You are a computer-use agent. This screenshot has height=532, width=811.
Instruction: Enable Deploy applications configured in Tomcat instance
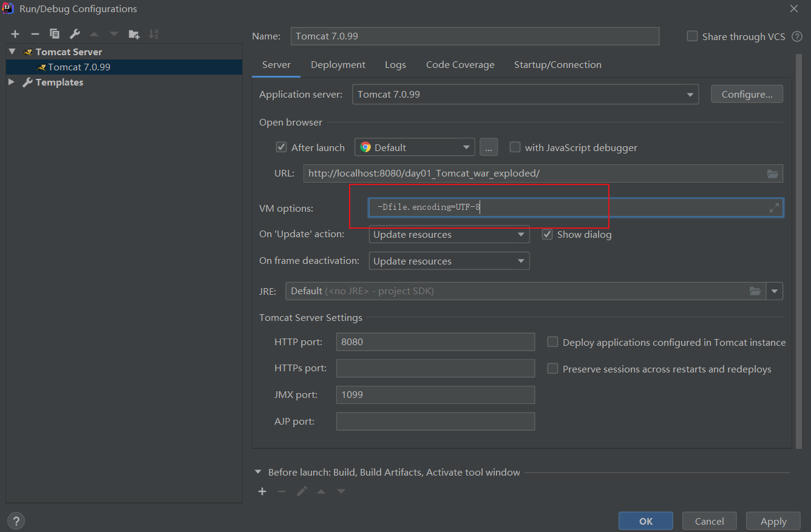click(x=552, y=342)
